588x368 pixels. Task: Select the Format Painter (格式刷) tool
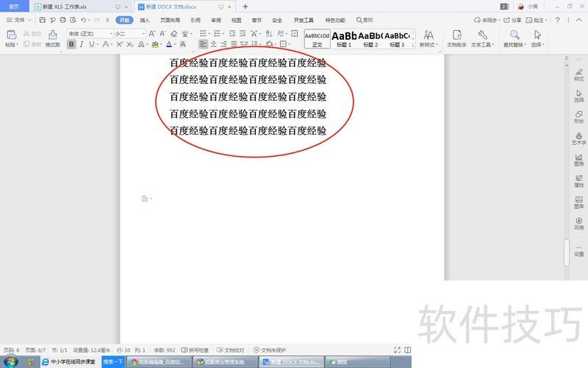[x=52, y=38]
